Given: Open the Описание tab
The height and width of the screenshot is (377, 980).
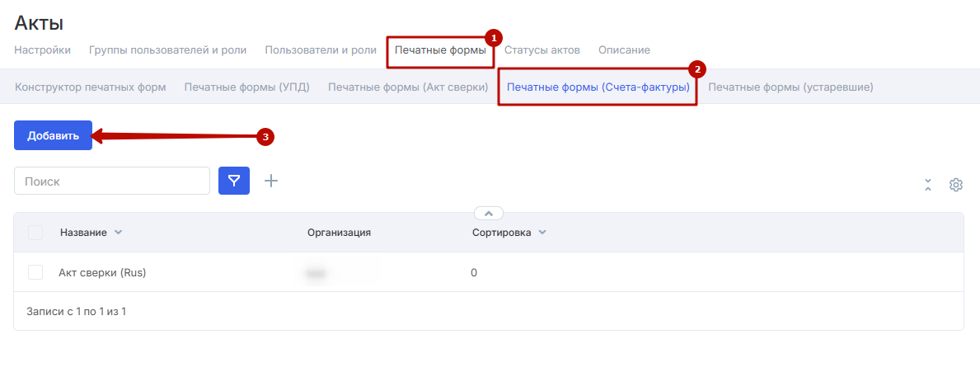Looking at the screenshot, I should (624, 49).
